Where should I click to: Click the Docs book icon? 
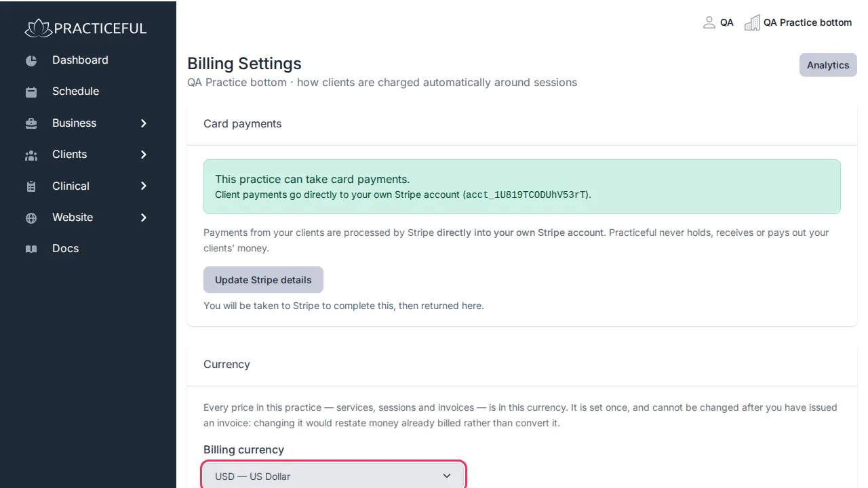[x=31, y=249]
